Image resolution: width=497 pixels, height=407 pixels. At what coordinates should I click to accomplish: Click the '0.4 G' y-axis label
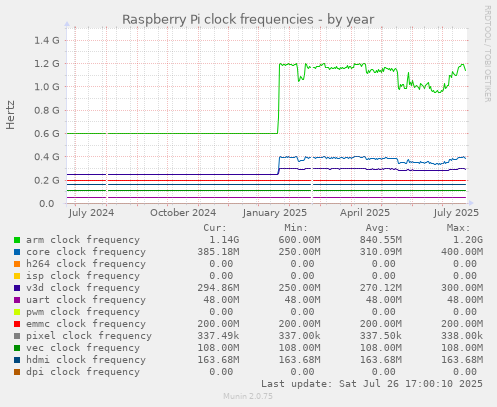coord(47,157)
